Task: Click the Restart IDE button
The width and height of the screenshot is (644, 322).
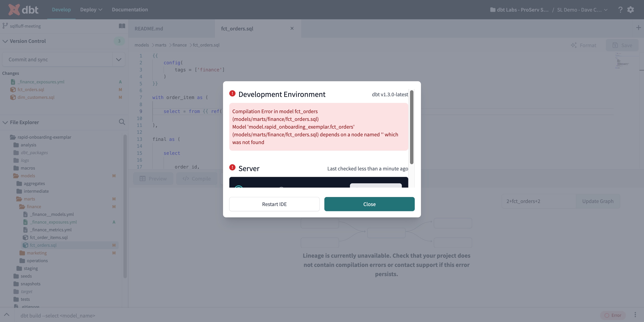Action: 274,204
